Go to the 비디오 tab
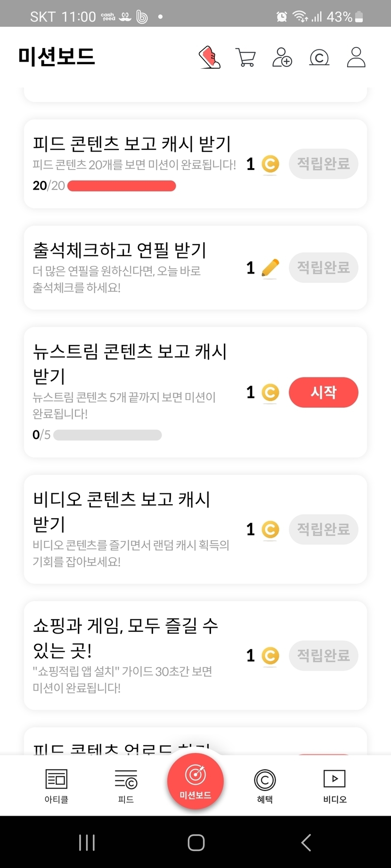Screen dimensions: 391x868 tap(334, 786)
